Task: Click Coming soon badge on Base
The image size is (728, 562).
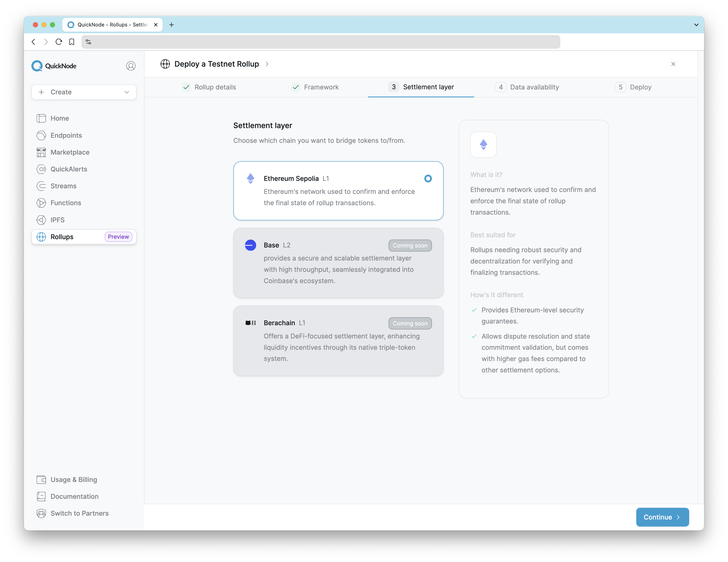Action: point(410,246)
